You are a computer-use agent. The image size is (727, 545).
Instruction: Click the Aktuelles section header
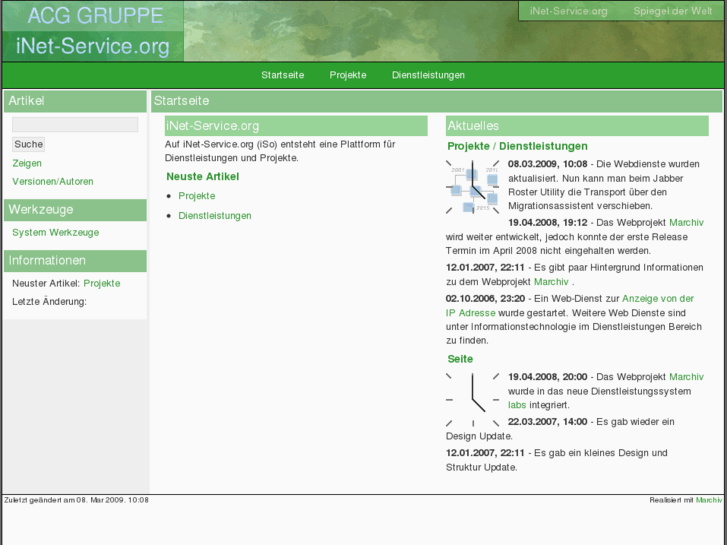tap(577, 126)
